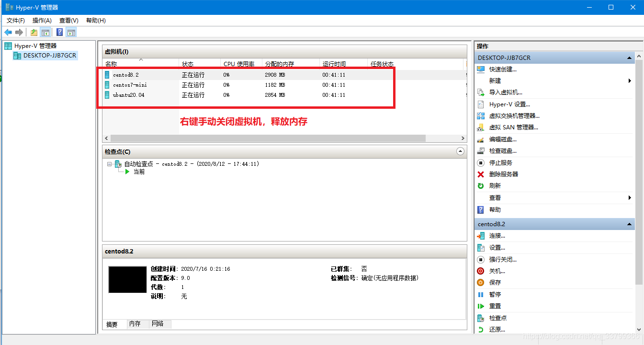Open the 查看(V) menu
The image size is (644, 345).
click(x=69, y=21)
